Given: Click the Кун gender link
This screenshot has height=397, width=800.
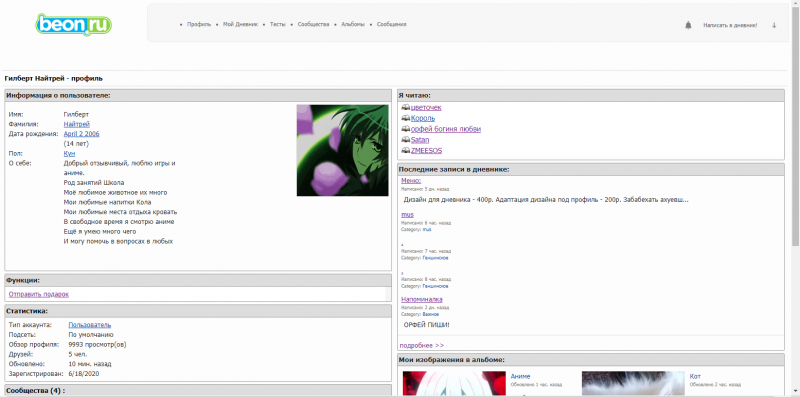Looking at the screenshot, I should point(69,153).
